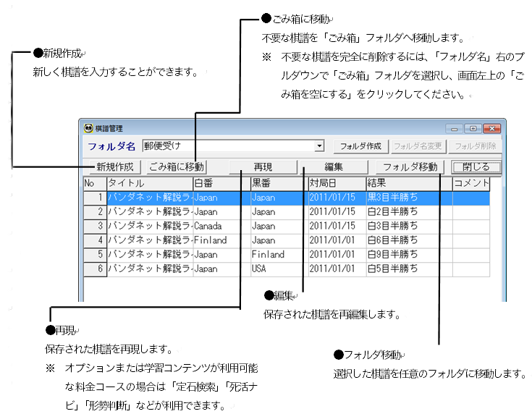Click the 棋譜管理 title bar app icon

click(89, 128)
